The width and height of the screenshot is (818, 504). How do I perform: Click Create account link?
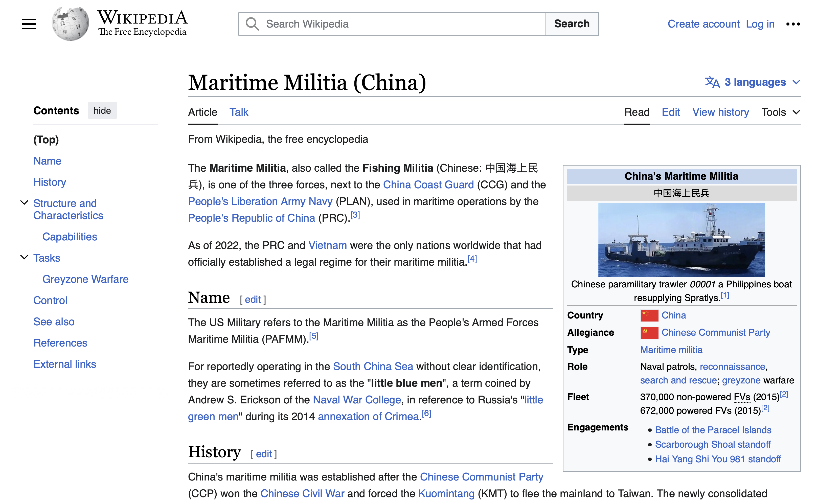pyautogui.click(x=703, y=24)
